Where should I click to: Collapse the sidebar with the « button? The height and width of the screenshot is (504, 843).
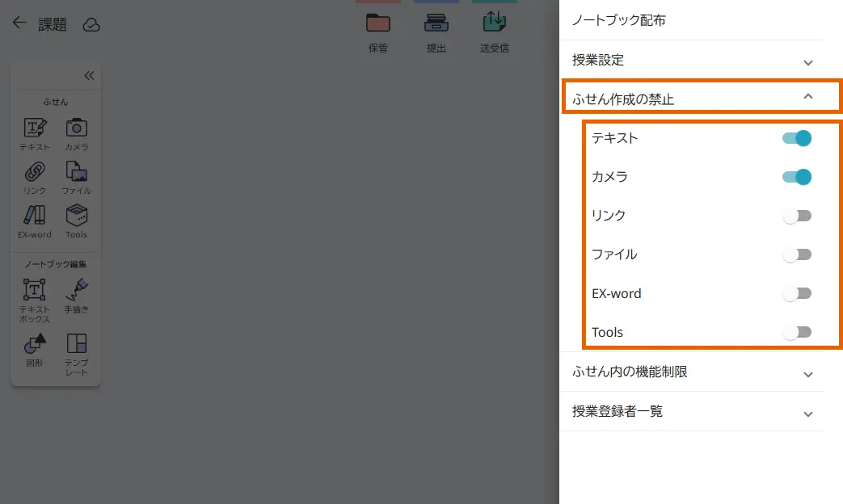coord(89,75)
